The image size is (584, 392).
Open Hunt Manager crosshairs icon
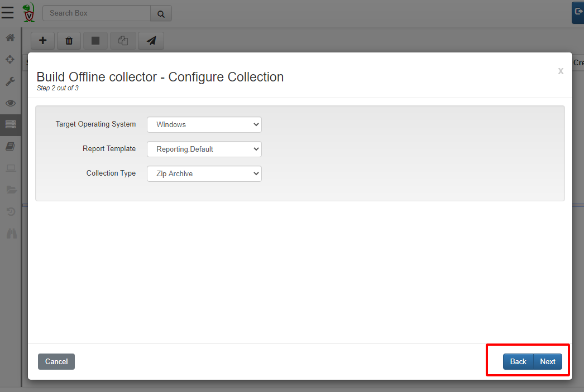click(10, 59)
